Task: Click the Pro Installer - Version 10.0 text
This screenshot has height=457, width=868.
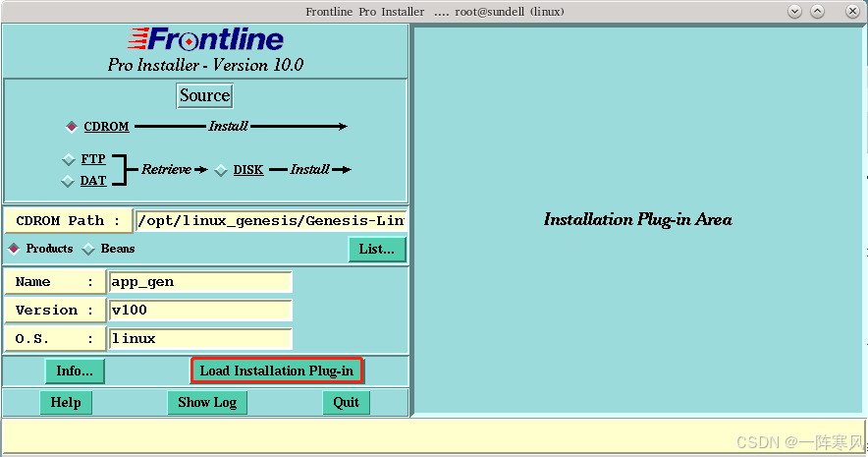Action: tap(205, 65)
